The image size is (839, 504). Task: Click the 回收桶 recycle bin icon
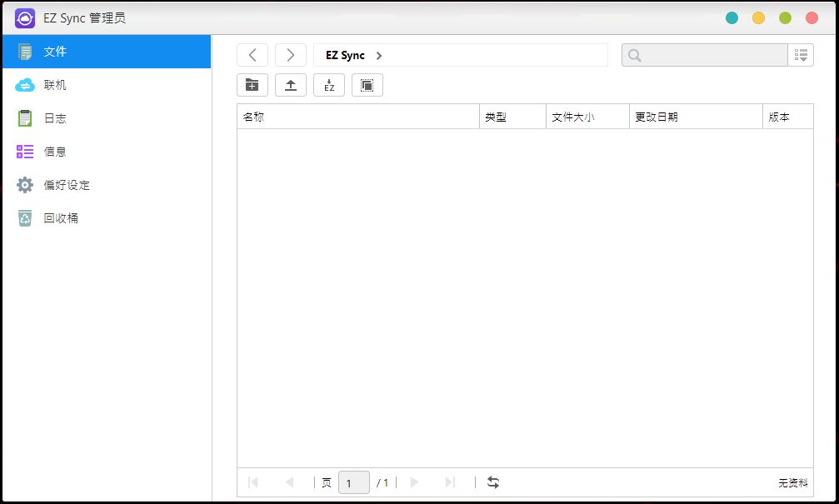tap(25, 218)
